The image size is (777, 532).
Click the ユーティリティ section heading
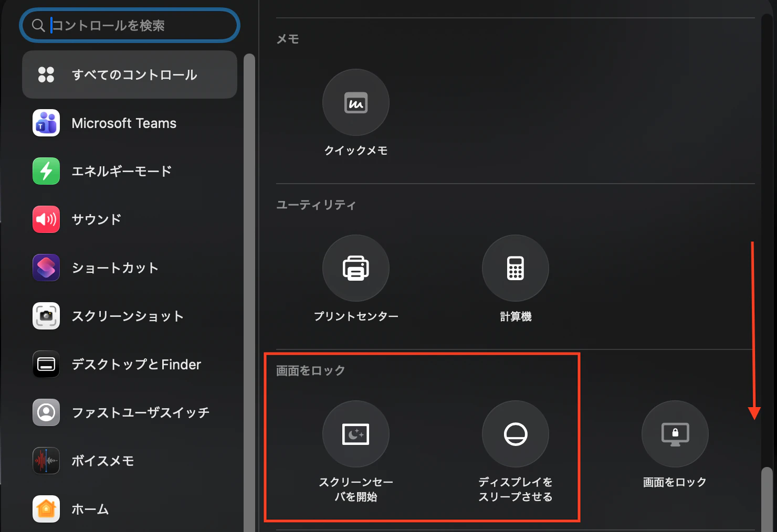click(316, 205)
